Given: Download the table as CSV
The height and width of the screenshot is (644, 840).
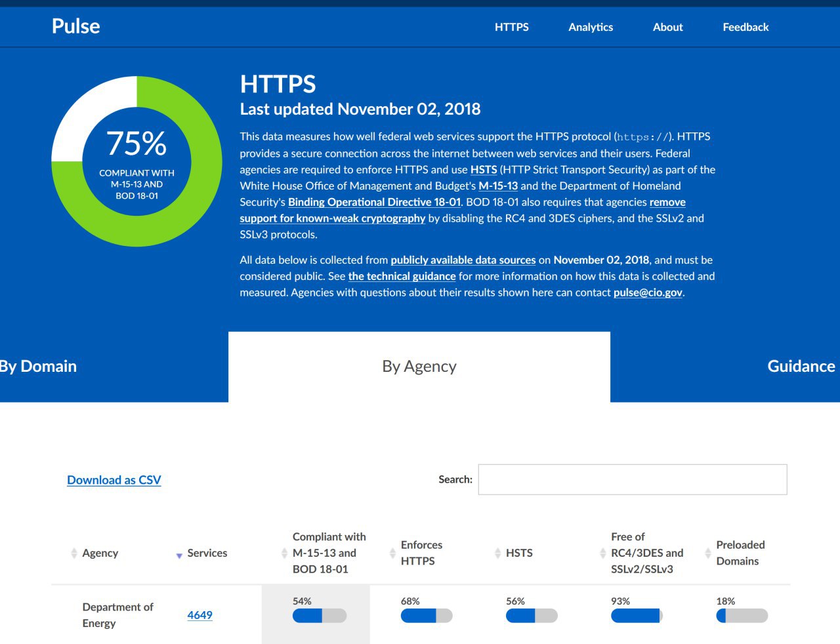Looking at the screenshot, I should click(114, 480).
